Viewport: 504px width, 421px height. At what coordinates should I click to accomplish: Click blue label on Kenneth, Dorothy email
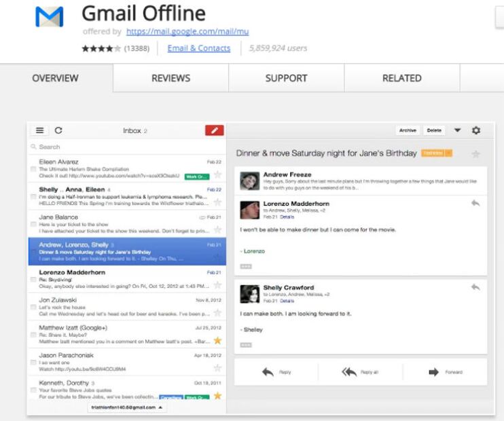pos(171,397)
